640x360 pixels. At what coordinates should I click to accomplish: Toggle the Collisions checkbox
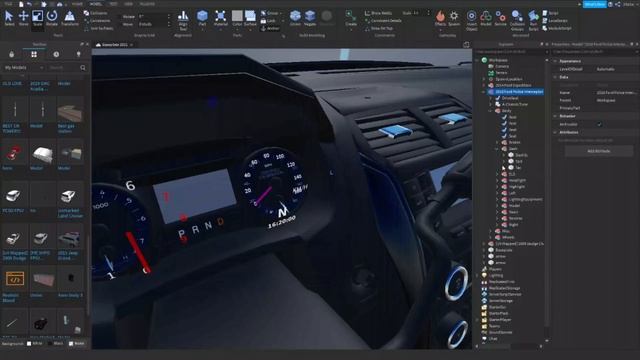coord(96,13)
